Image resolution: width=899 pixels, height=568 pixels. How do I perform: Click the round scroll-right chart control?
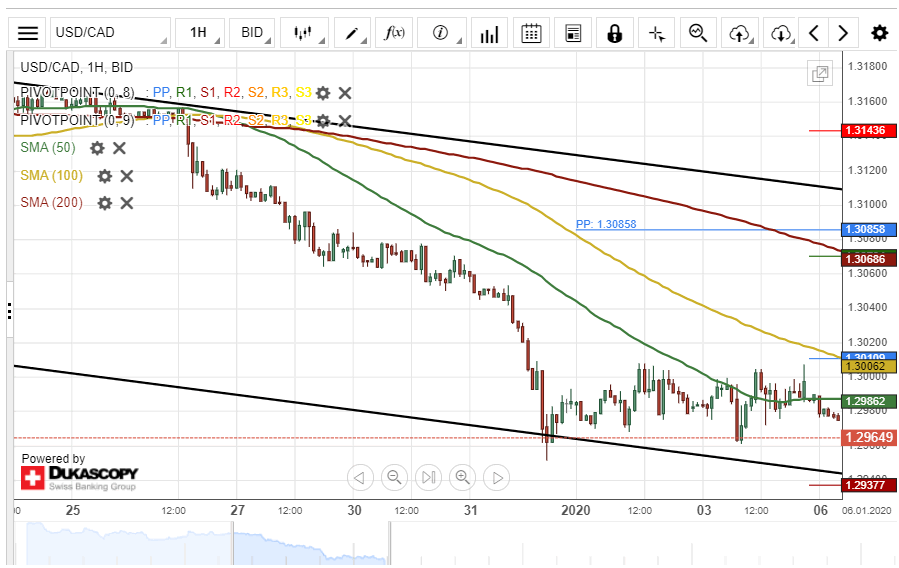pyautogui.click(x=497, y=477)
